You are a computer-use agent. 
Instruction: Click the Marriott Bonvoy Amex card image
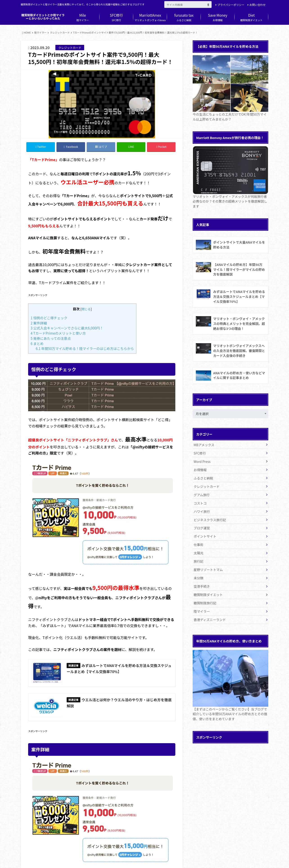(230, 170)
